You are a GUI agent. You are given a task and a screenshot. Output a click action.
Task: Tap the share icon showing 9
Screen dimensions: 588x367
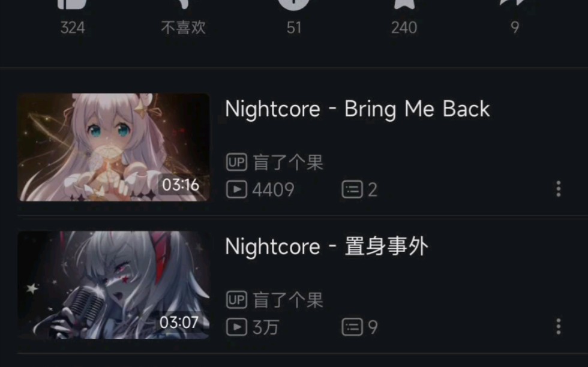tap(515, 3)
